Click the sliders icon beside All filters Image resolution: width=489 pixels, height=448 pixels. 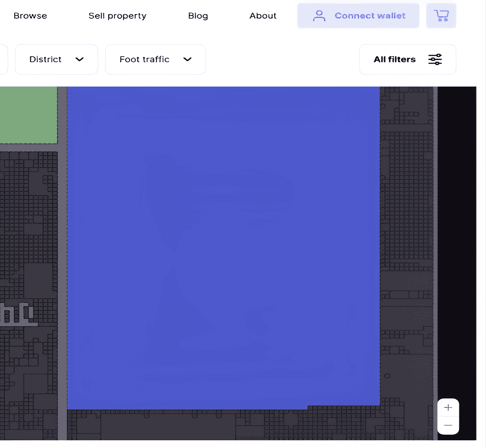(435, 59)
